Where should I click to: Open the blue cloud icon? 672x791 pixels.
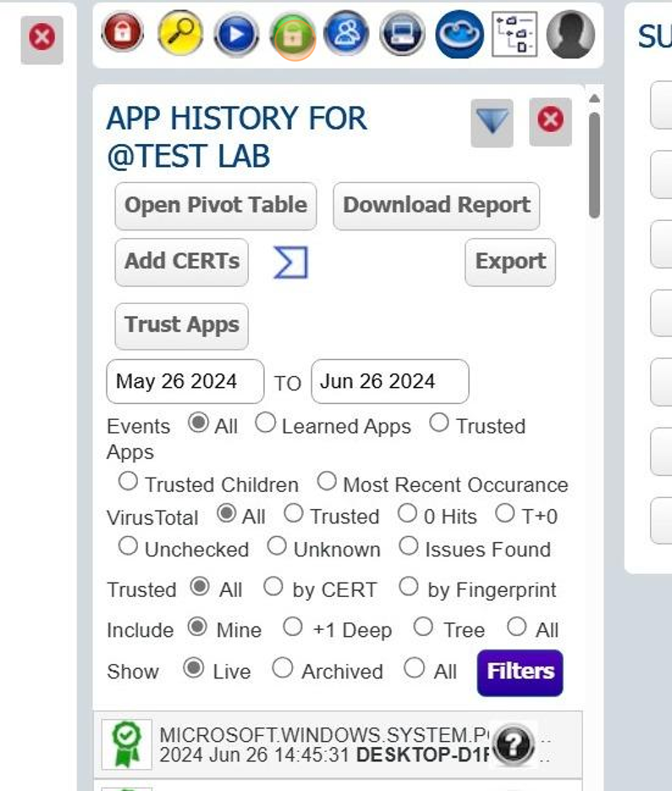tap(460, 35)
